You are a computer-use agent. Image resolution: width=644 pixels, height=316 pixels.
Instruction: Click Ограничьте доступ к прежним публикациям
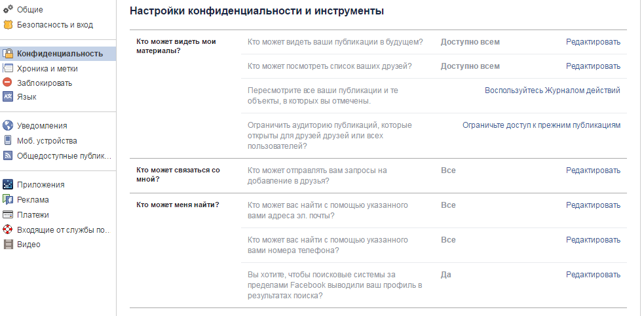[541, 125]
